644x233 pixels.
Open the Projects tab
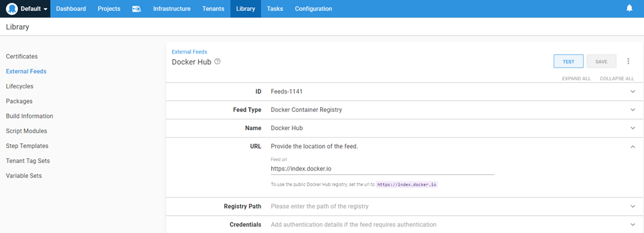(x=109, y=8)
